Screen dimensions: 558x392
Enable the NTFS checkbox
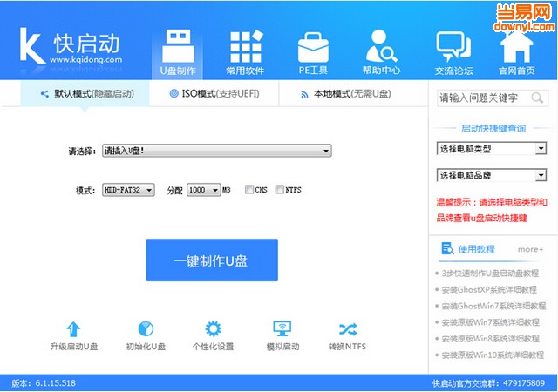tap(280, 189)
